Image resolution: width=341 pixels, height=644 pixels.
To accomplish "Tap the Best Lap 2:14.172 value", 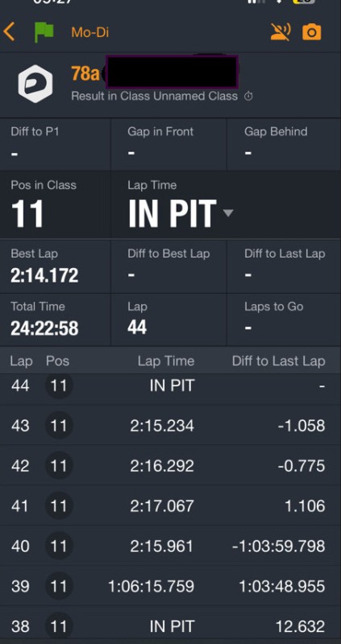I will [44, 275].
